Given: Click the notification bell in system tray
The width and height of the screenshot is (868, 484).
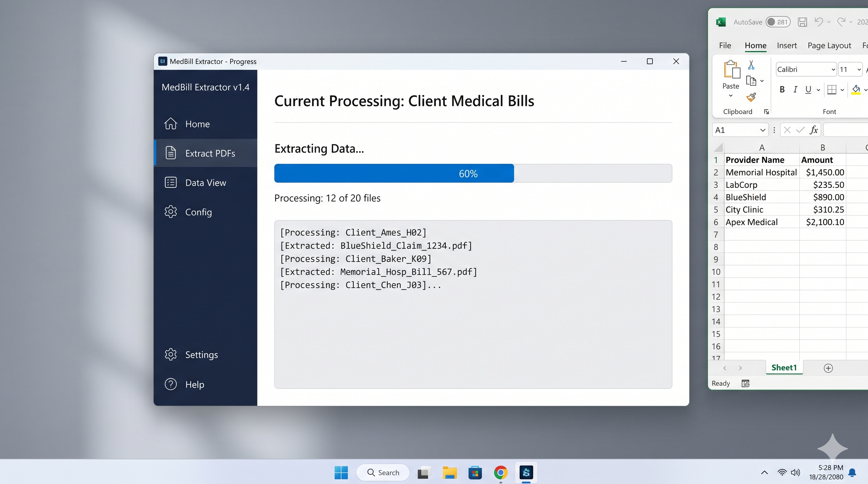Looking at the screenshot, I should (x=852, y=473).
